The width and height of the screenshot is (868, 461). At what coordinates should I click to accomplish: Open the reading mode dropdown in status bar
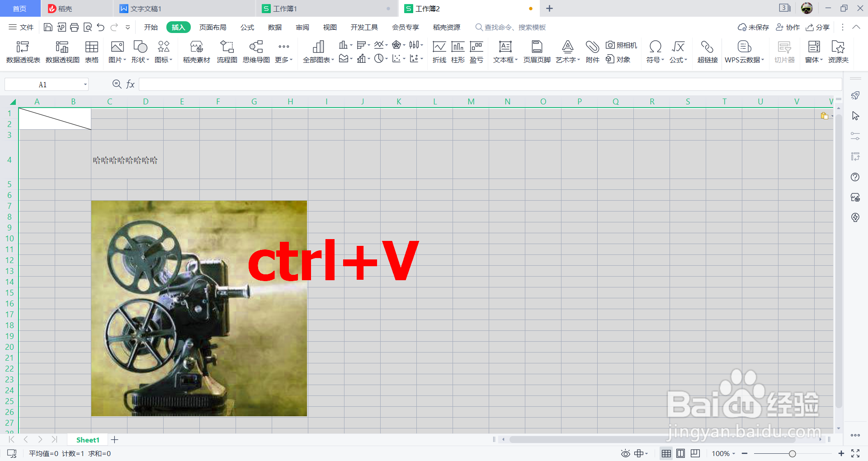pos(641,453)
